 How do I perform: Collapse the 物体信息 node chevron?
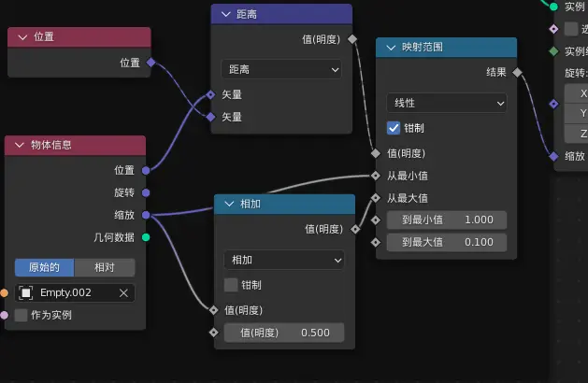pyautogui.click(x=20, y=145)
